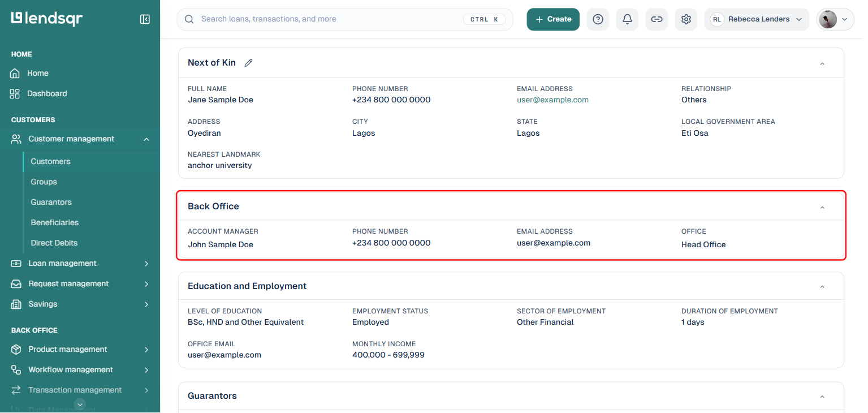Image resolution: width=868 pixels, height=413 pixels.
Task: Open settings gear icon
Action: [x=686, y=19]
